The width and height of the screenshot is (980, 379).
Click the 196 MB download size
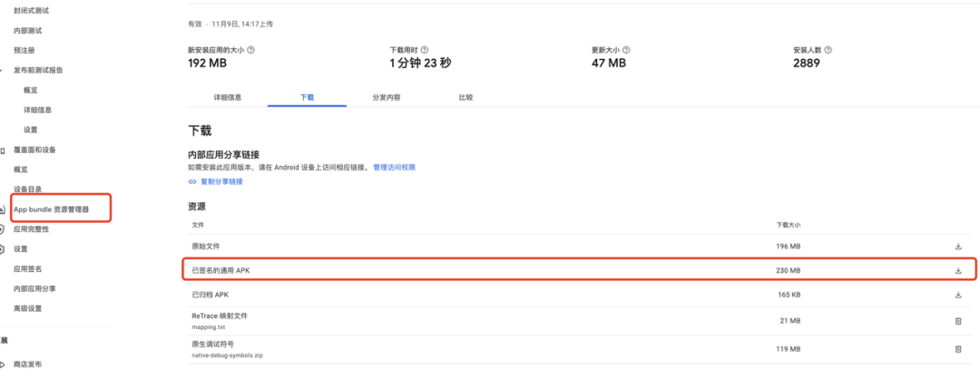pos(789,247)
